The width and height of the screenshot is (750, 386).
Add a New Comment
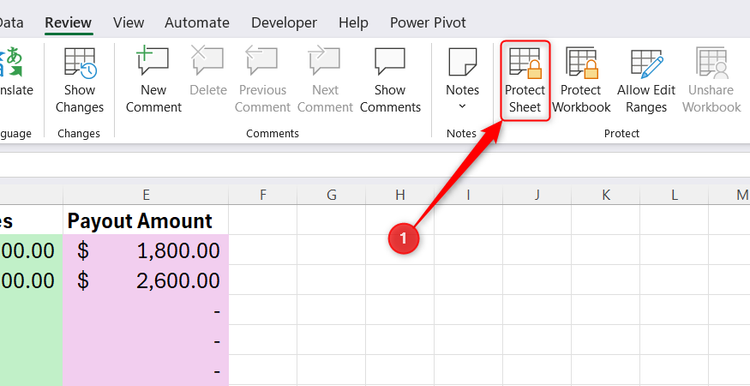point(154,80)
